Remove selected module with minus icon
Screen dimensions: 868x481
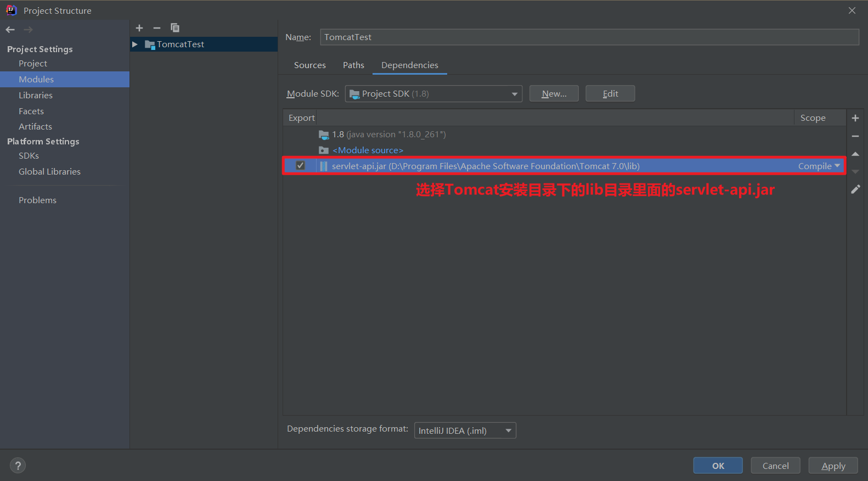(x=157, y=28)
